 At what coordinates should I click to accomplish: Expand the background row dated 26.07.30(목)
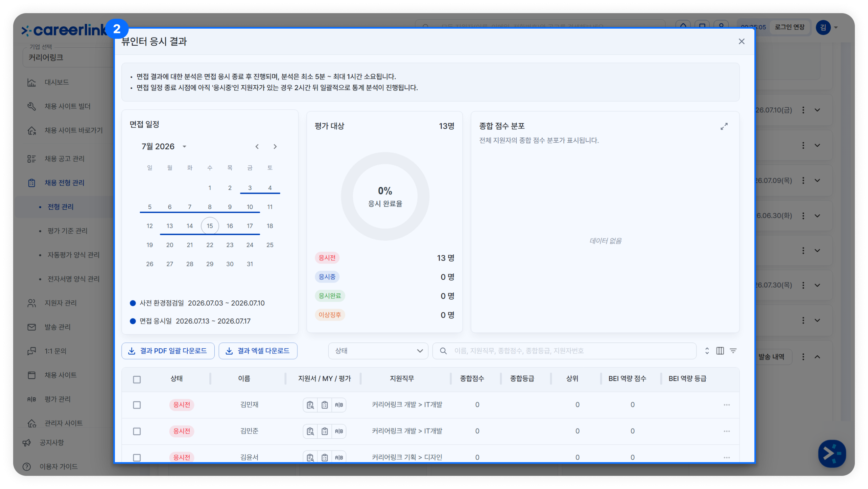coord(817,285)
